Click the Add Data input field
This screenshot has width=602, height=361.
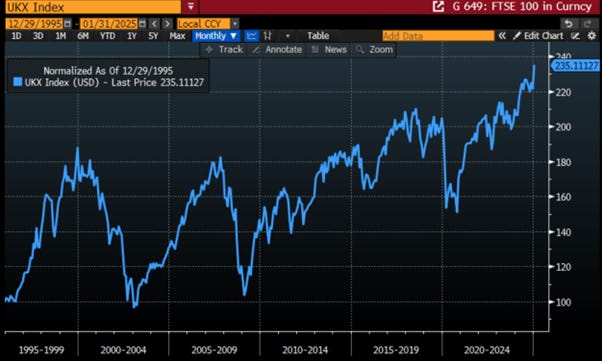tap(438, 36)
